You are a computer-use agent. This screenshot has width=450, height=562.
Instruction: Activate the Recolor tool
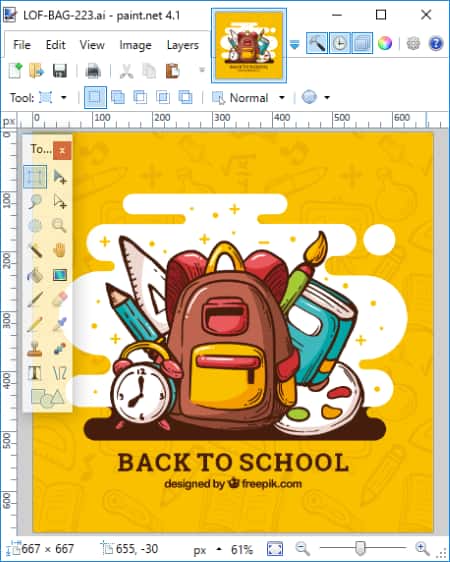point(59,348)
